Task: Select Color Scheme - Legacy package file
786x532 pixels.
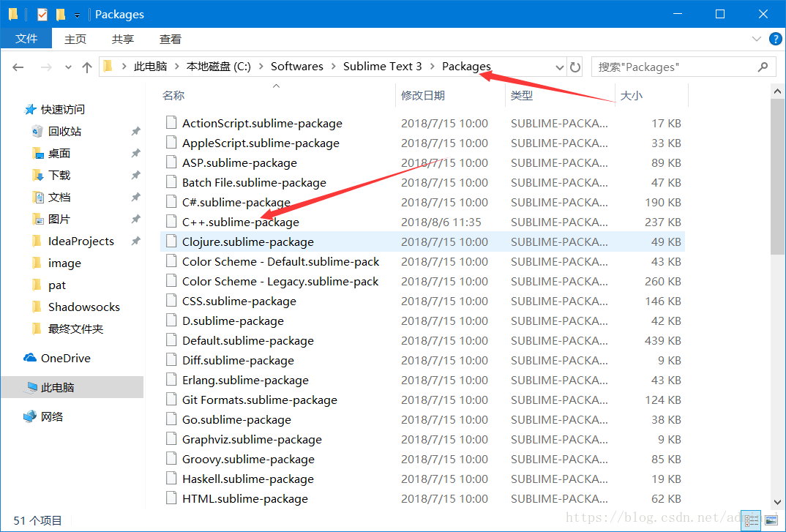Action: [x=280, y=281]
